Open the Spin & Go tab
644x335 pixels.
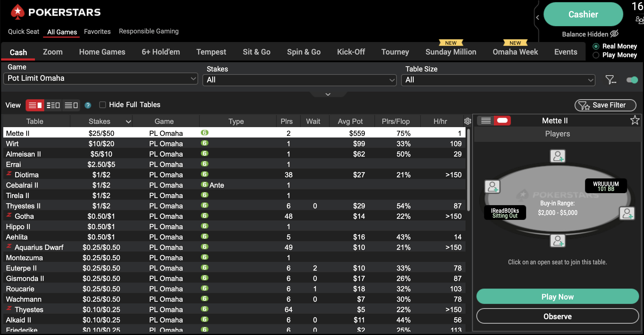coord(304,52)
